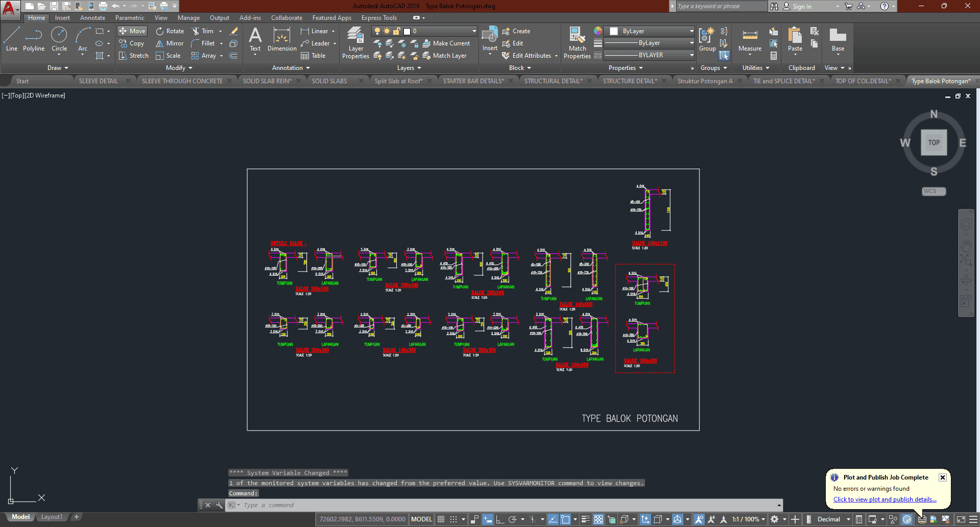
Task: Toggle Ortho mode in status bar
Action: (x=500, y=519)
